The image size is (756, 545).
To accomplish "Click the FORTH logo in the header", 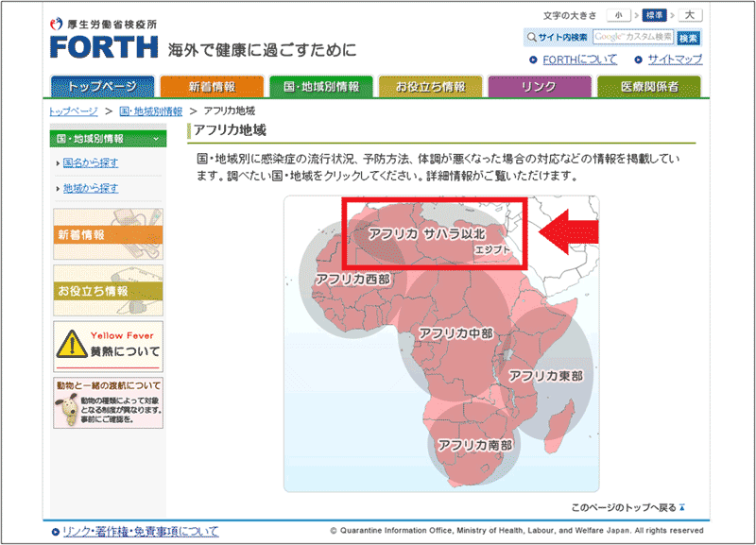I will 104,46.
